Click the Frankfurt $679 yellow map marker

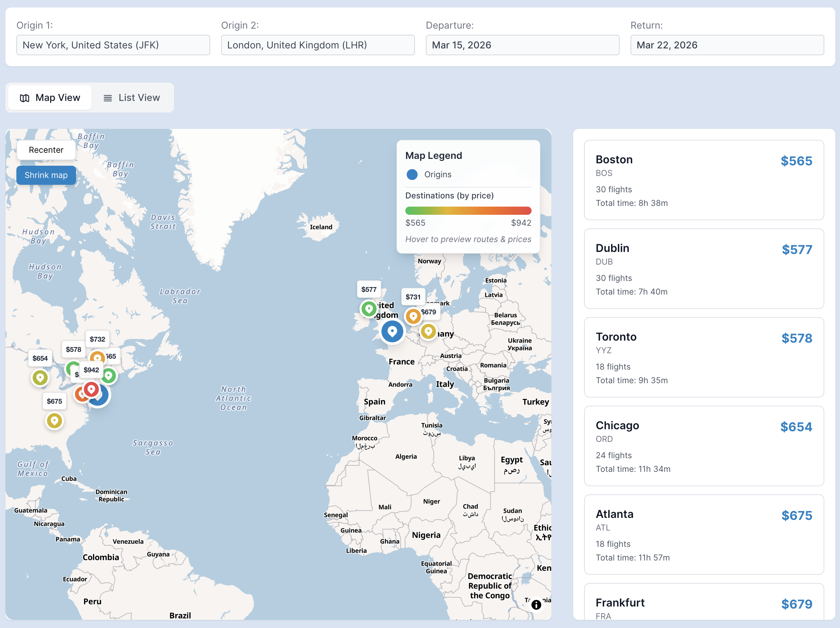pos(428,332)
